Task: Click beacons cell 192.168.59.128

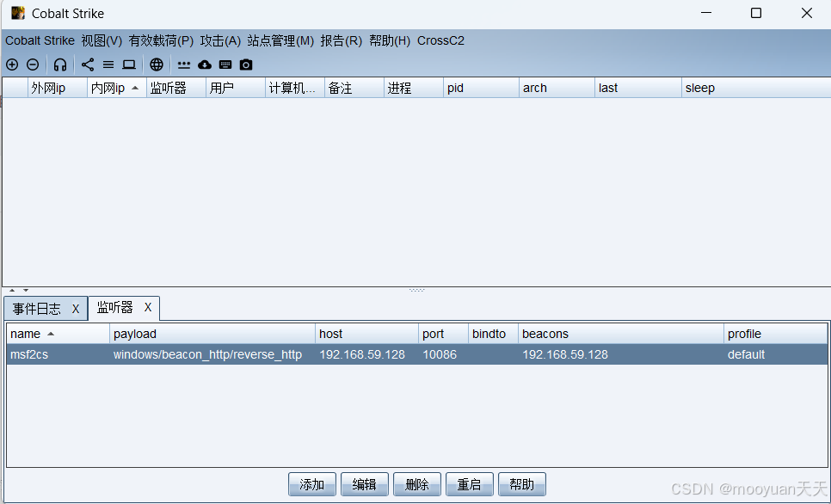Action: [x=621, y=354]
